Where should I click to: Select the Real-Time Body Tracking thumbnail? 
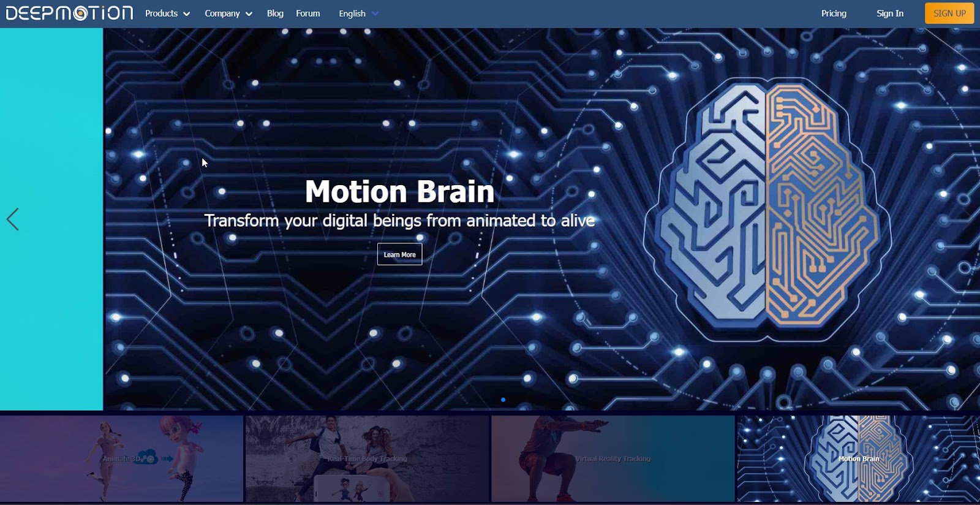pos(367,458)
